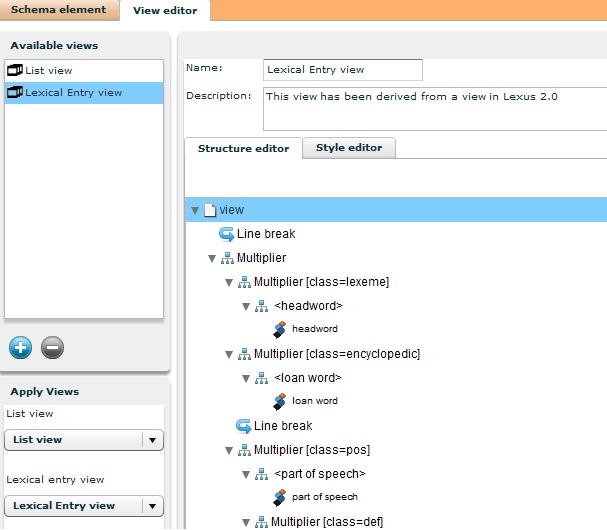Viewport: 607px width, 530px height.
Task: Select the part of speech leaf label
Action: click(325, 497)
